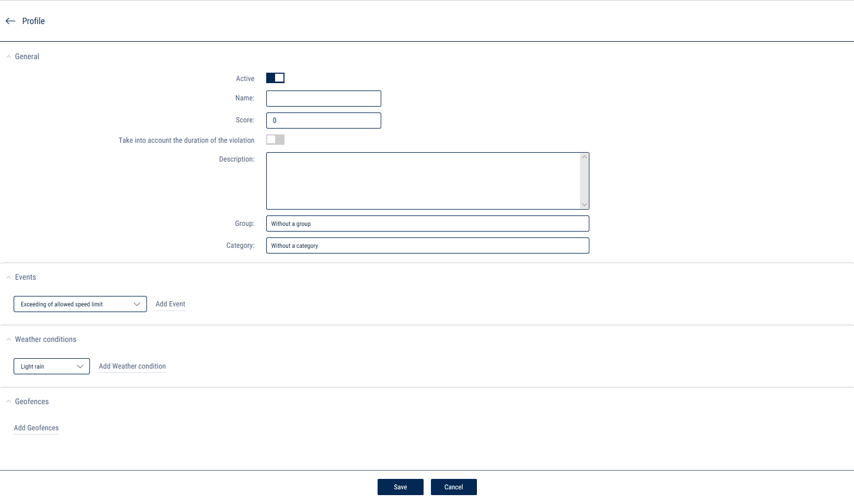
Task: Go back using the Profile arrow icon
Action: [x=10, y=21]
